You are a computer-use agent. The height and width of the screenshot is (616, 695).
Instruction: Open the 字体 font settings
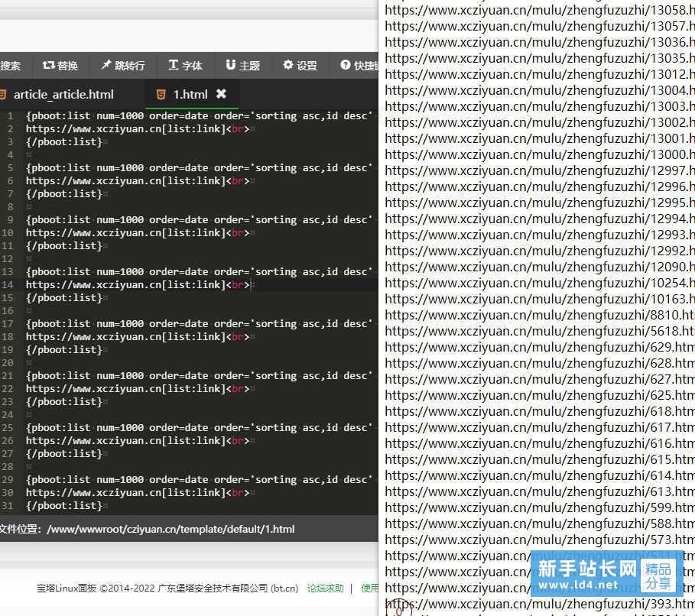coord(185,66)
